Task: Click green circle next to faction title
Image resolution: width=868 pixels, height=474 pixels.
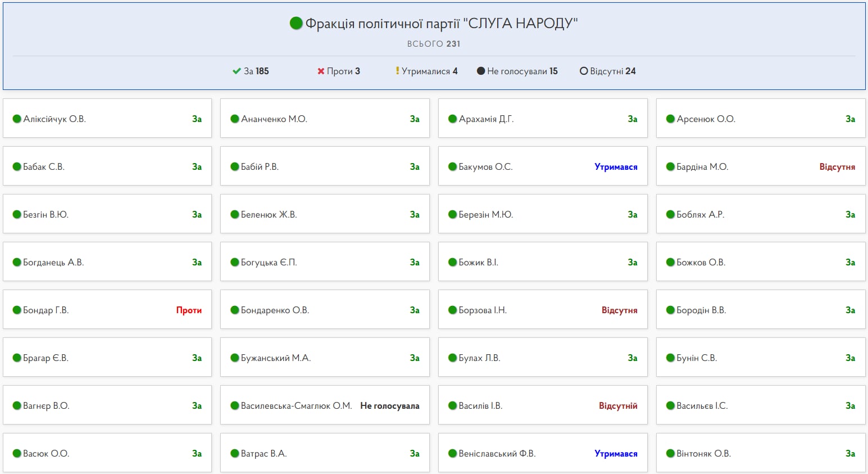Action: point(296,23)
